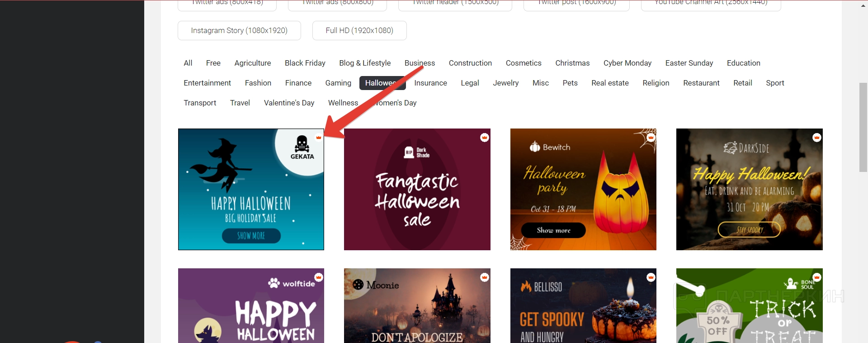Switch to the Fashion category

pyautogui.click(x=258, y=83)
